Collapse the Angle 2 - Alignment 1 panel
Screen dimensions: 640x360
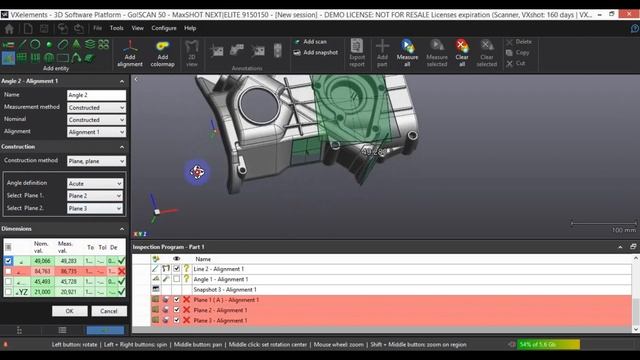click(122, 82)
